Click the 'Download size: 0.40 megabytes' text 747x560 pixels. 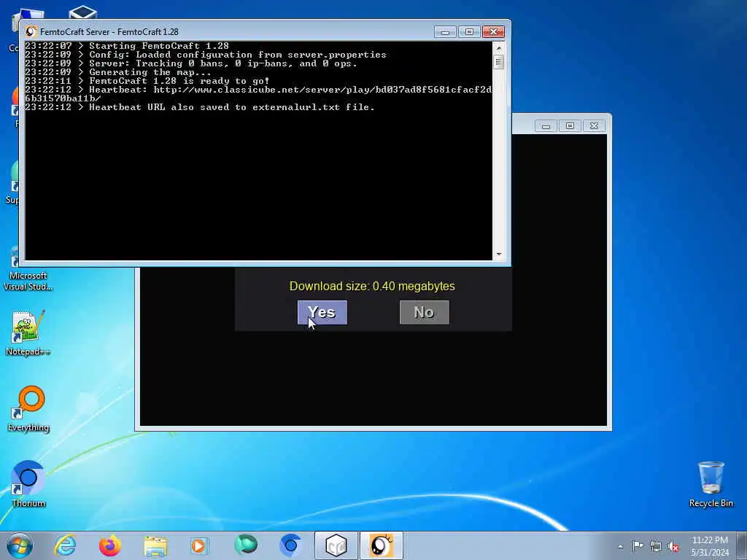[x=372, y=286]
